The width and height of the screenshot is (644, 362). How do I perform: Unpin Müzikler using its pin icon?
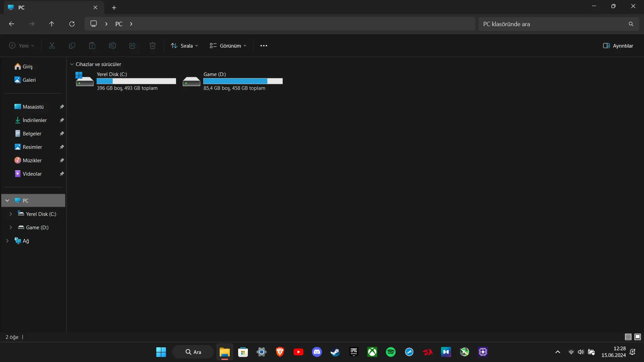(x=62, y=160)
